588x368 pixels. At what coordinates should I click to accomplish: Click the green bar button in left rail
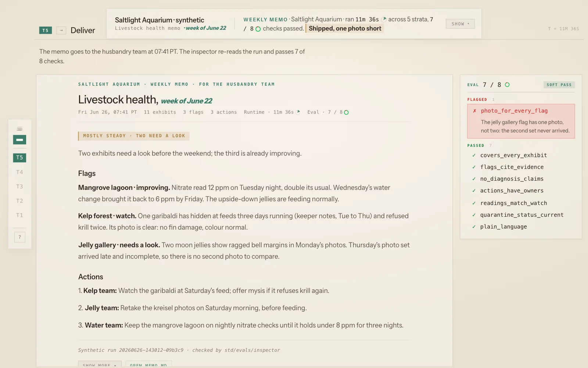tap(19, 140)
